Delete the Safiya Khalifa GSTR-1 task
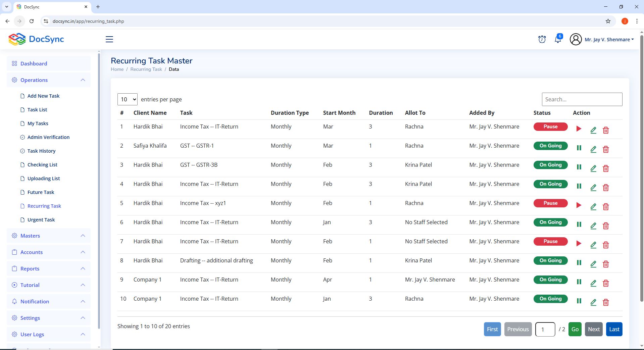The width and height of the screenshot is (644, 350). 605,149
